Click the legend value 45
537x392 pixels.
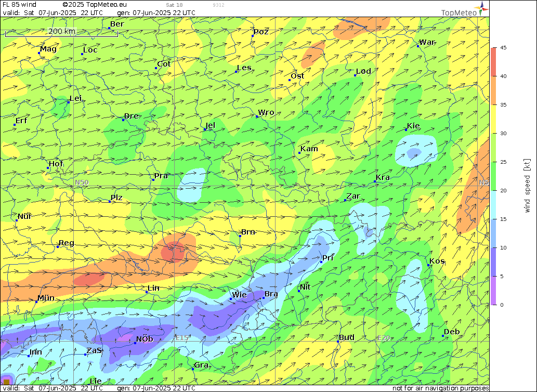[503, 48]
